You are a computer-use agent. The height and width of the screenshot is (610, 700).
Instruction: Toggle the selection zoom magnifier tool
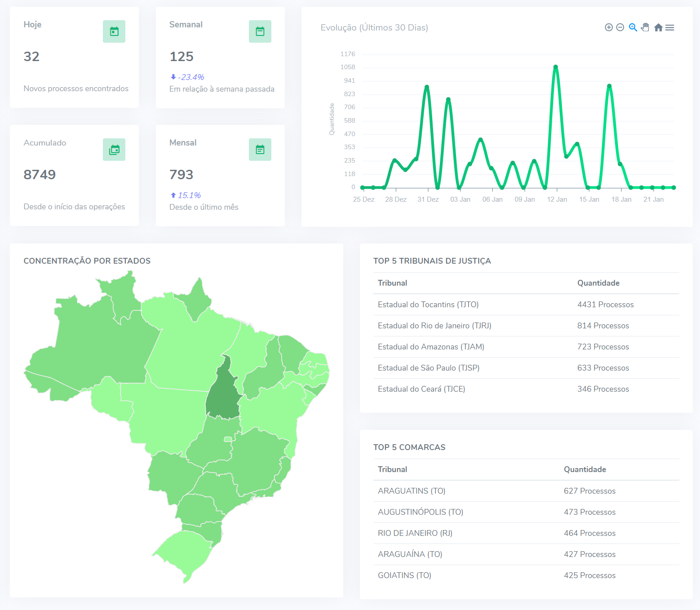[x=633, y=27]
